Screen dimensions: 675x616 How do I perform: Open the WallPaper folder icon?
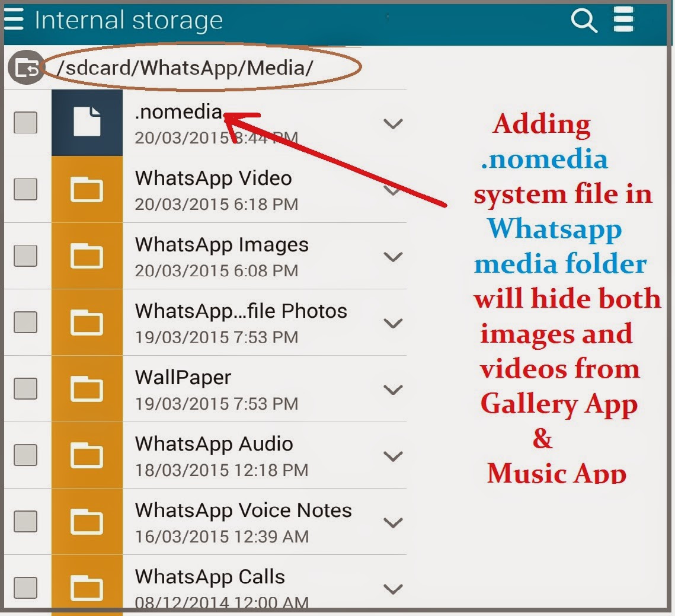pyautogui.click(x=87, y=389)
